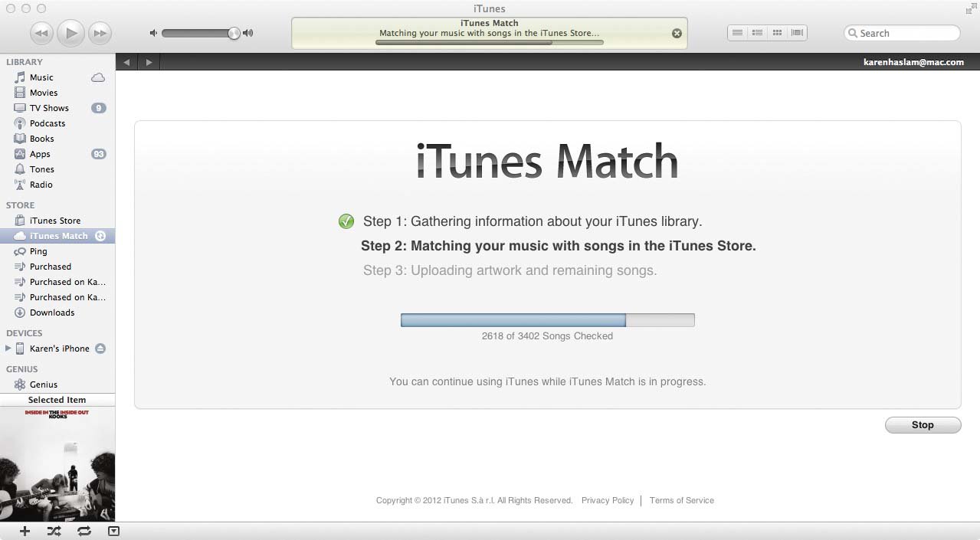Image resolution: width=980 pixels, height=540 pixels.
Task: Click the mute speaker icon left of volume slider
Action: click(x=154, y=33)
